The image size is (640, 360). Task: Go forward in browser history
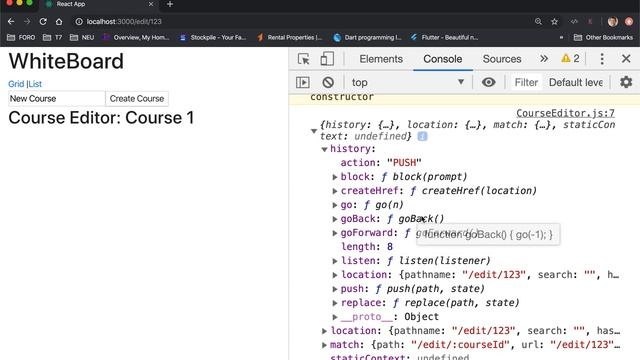(27, 21)
